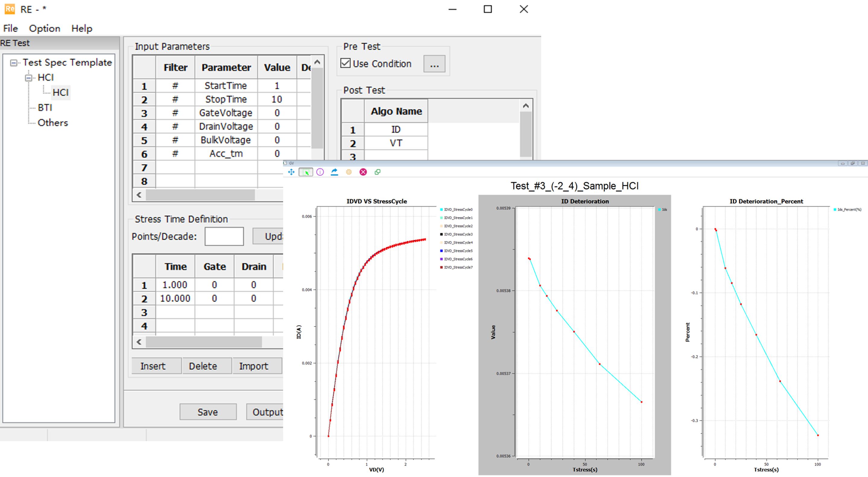Click the Re application logo icon
This screenshot has height=477, width=868.
[x=9, y=9]
